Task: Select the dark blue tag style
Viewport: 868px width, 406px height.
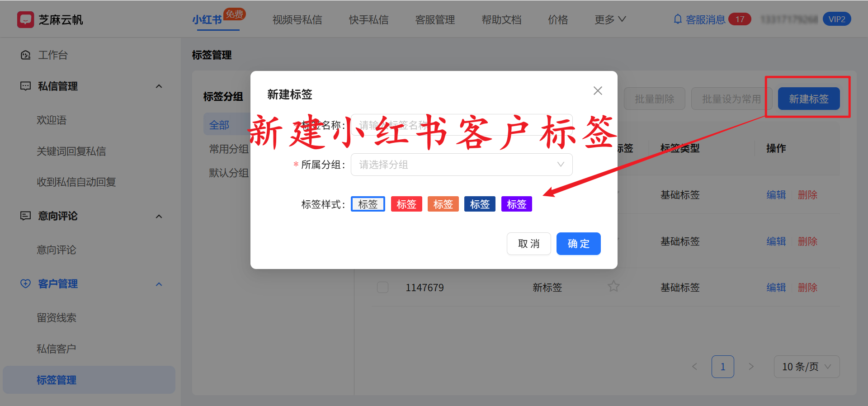Action: (480, 204)
